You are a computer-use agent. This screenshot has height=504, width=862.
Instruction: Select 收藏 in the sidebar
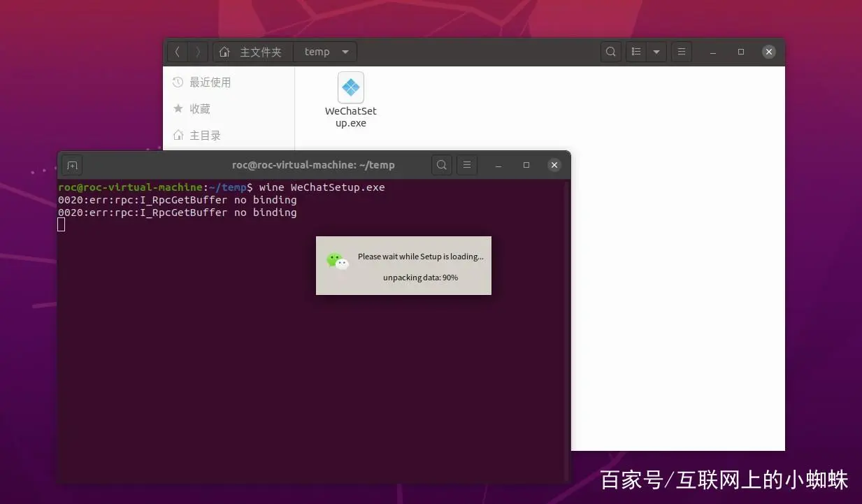[x=229, y=109]
